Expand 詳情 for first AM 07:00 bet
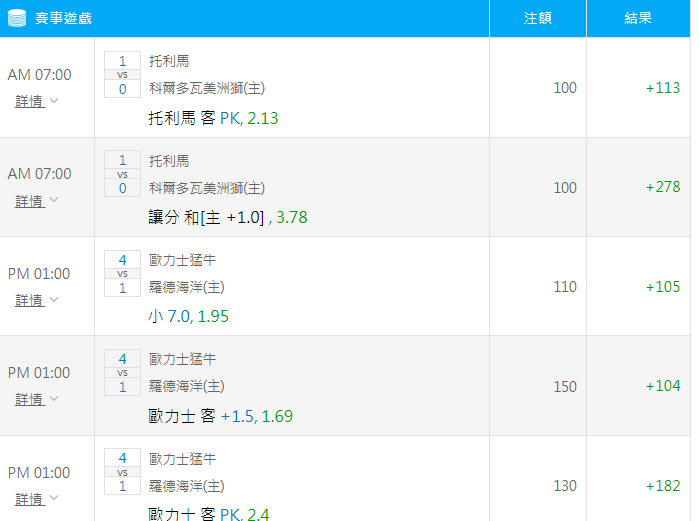The height and width of the screenshot is (521, 699). (29, 101)
